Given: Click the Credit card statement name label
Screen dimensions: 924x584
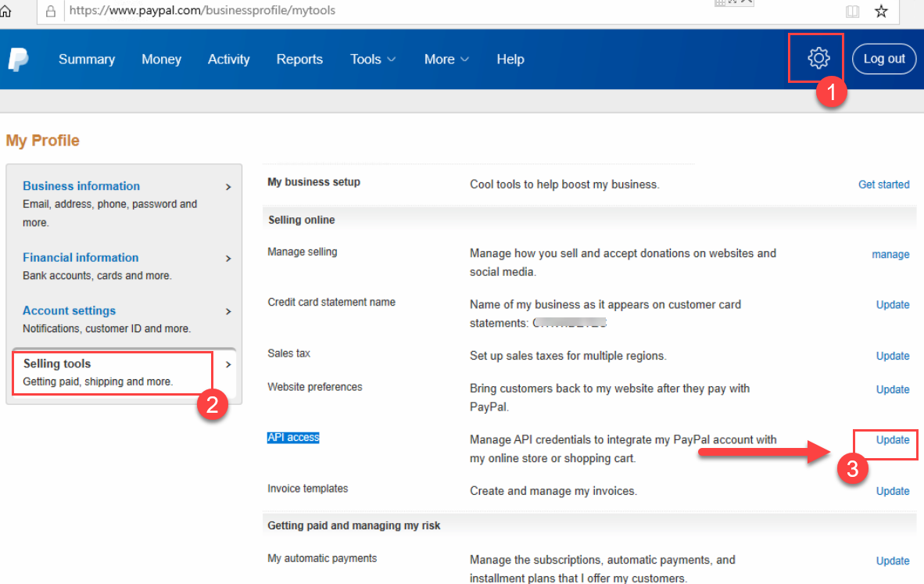Looking at the screenshot, I should (x=331, y=302).
